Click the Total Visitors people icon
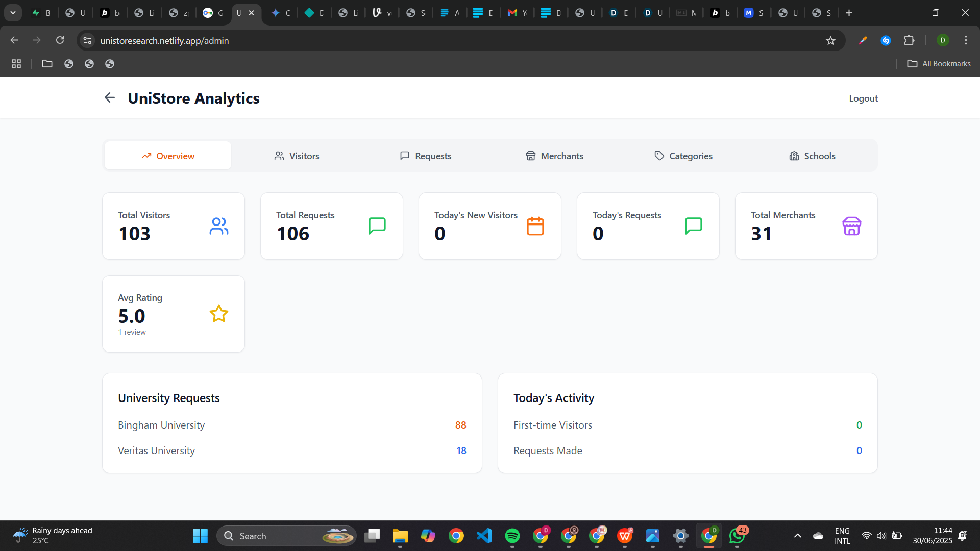Image resolution: width=980 pixels, height=551 pixels. coord(218,226)
